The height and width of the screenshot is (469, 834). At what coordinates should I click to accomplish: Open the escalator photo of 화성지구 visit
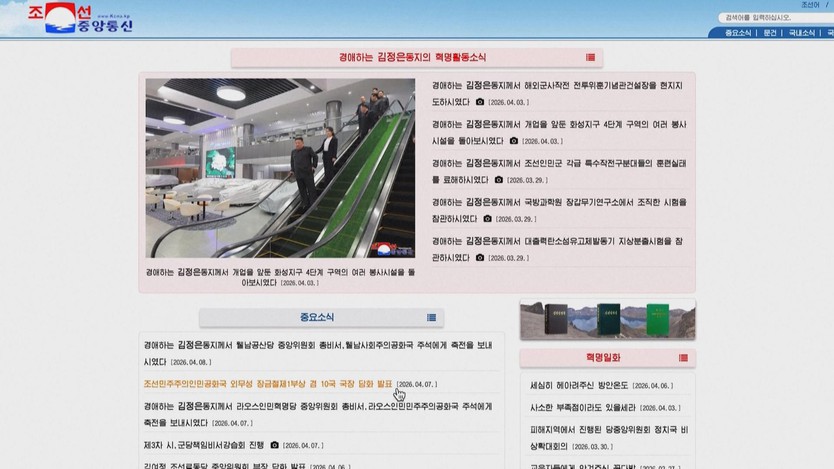(280, 168)
